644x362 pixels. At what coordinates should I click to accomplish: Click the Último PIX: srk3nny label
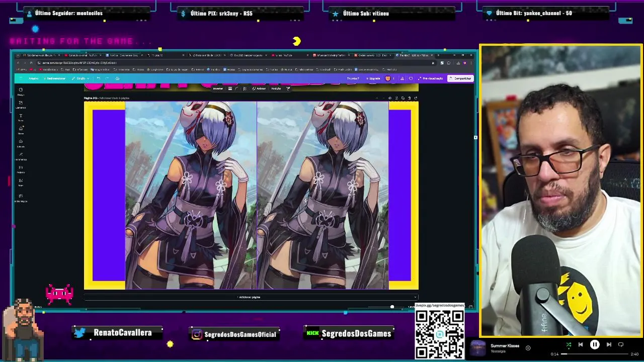[221, 14]
